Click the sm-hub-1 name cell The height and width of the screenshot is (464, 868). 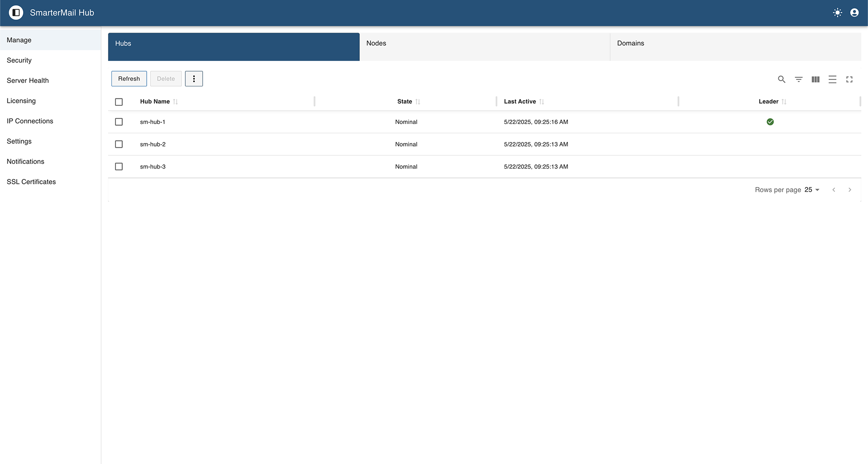pos(153,122)
